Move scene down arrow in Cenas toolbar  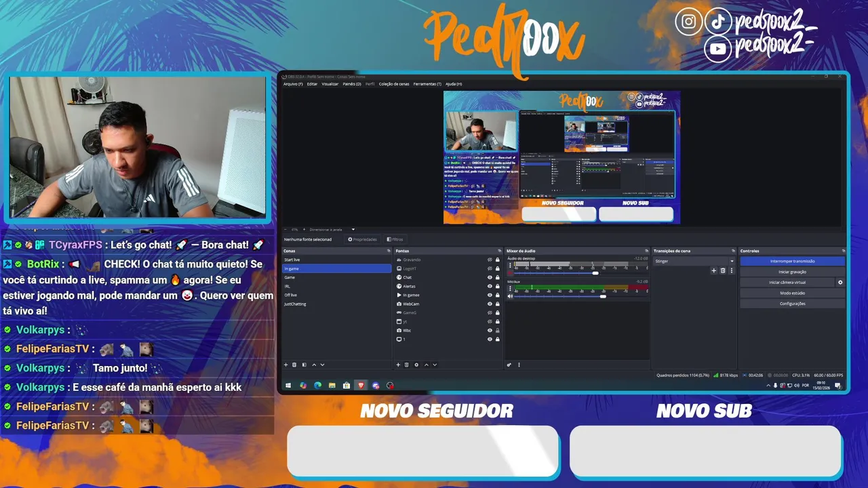coord(322,365)
